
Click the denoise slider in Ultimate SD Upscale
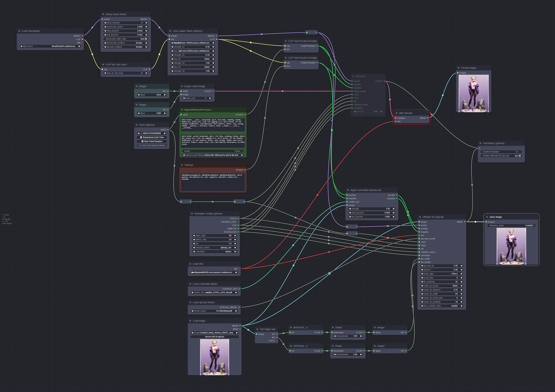coord(442,270)
